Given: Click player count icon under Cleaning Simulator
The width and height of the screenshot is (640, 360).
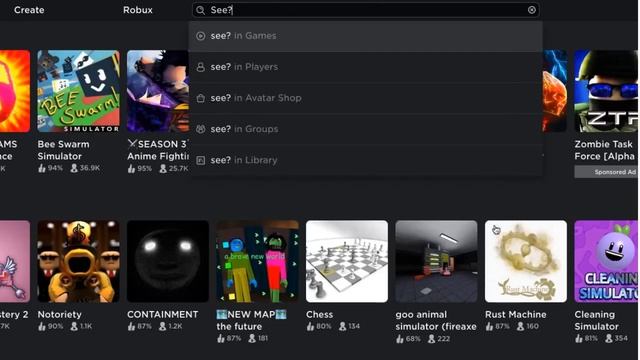Looking at the screenshot, I should [x=609, y=338].
